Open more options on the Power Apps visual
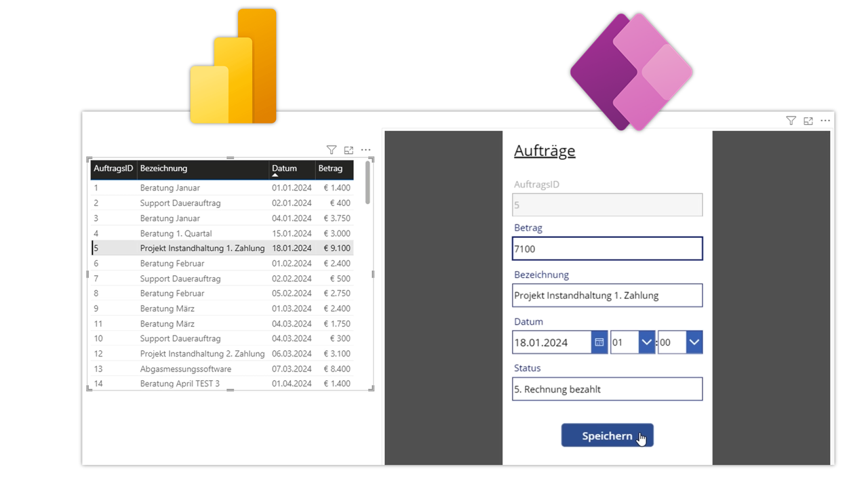Image resolution: width=868 pixels, height=488 pixels. tap(825, 121)
